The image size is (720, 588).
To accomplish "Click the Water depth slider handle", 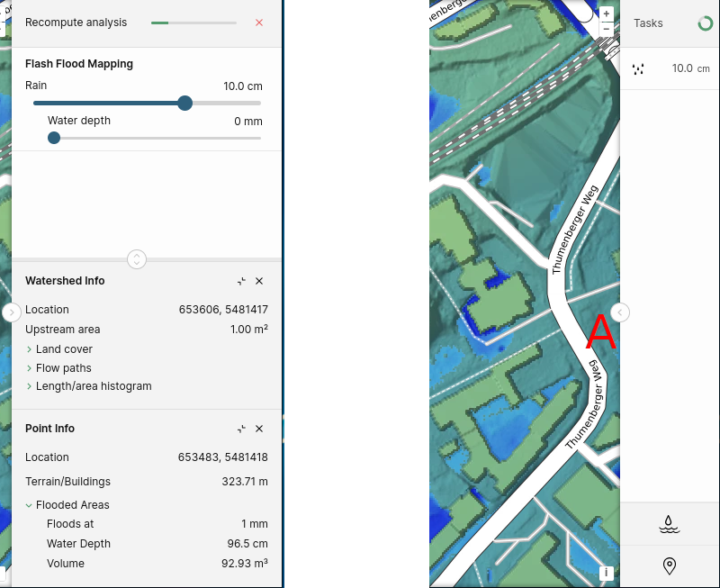I will (x=54, y=138).
